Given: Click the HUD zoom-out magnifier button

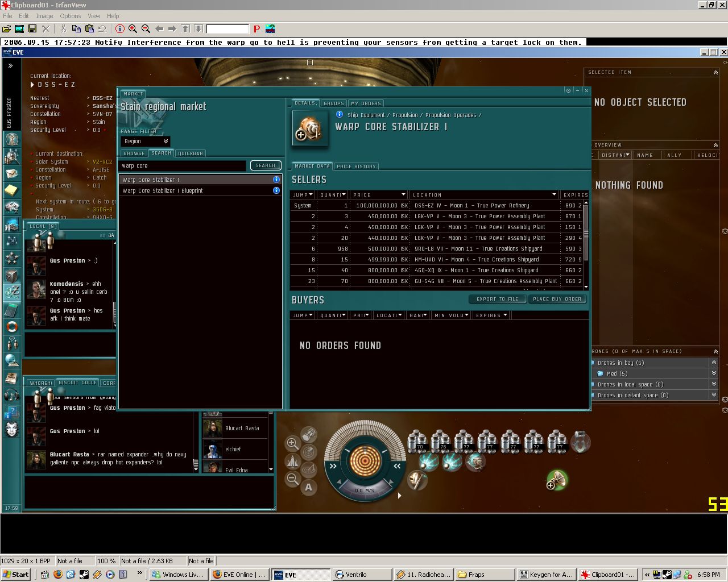Looking at the screenshot, I should (x=292, y=479).
